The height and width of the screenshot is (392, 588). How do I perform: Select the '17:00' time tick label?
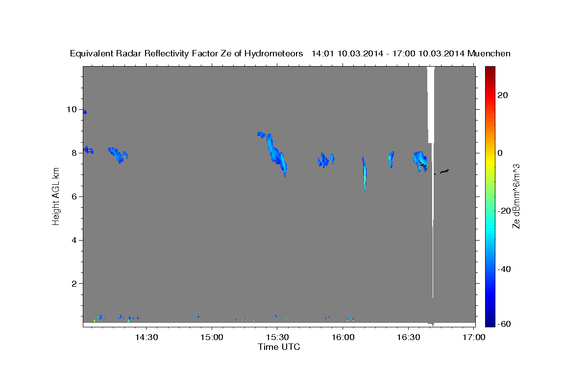(x=473, y=337)
